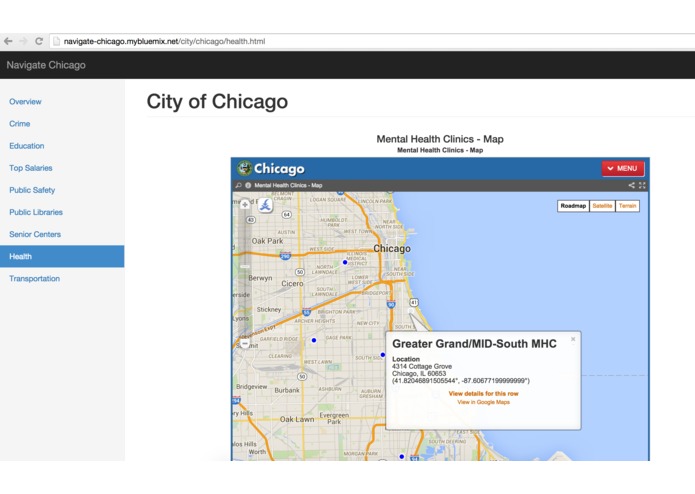Click the map zoom in plus button
Image resolution: width=695 pixels, height=494 pixels.
245,204
